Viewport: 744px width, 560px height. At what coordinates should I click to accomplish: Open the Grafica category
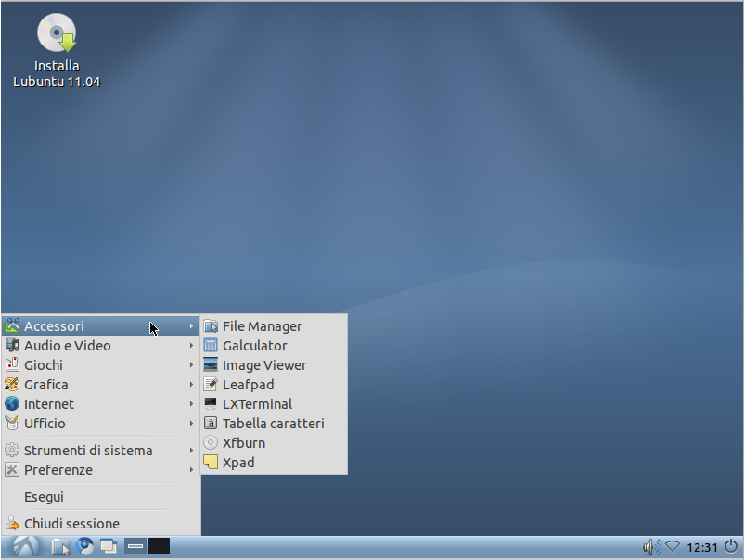pyautogui.click(x=101, y=385)
